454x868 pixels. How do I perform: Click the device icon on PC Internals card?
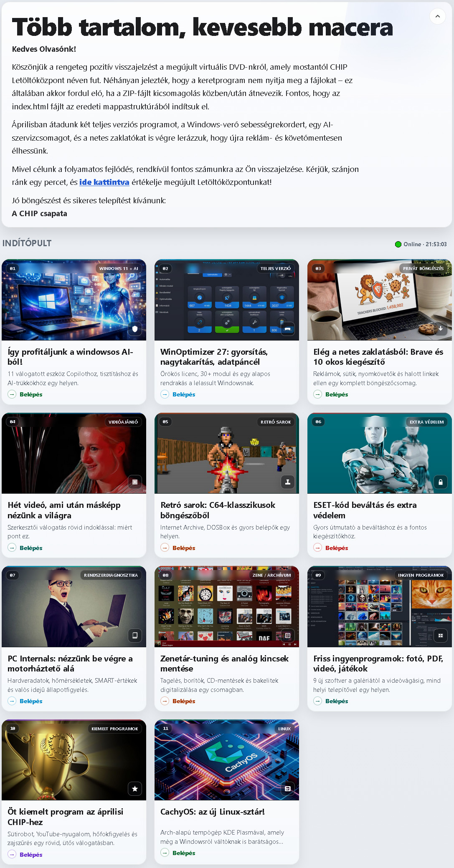(134, 636)
